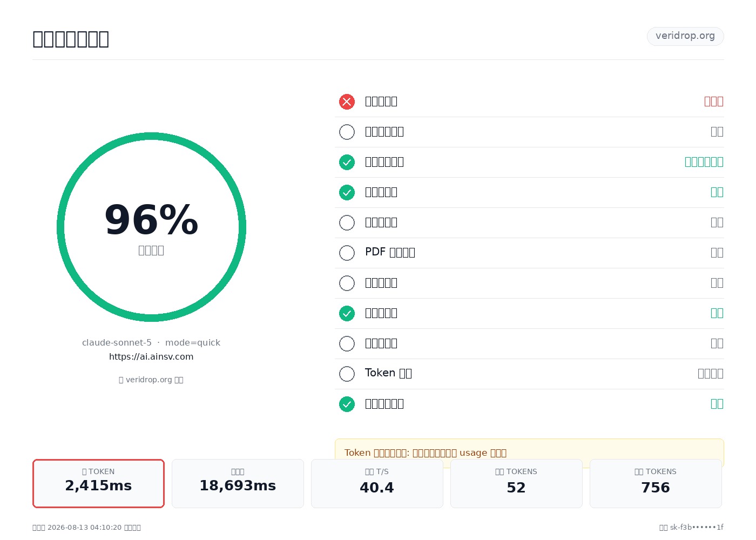This screenshot has height=540, width=756.
Task: Select the TOKENS 52 stat card
Action: click(x=516, y=483)
